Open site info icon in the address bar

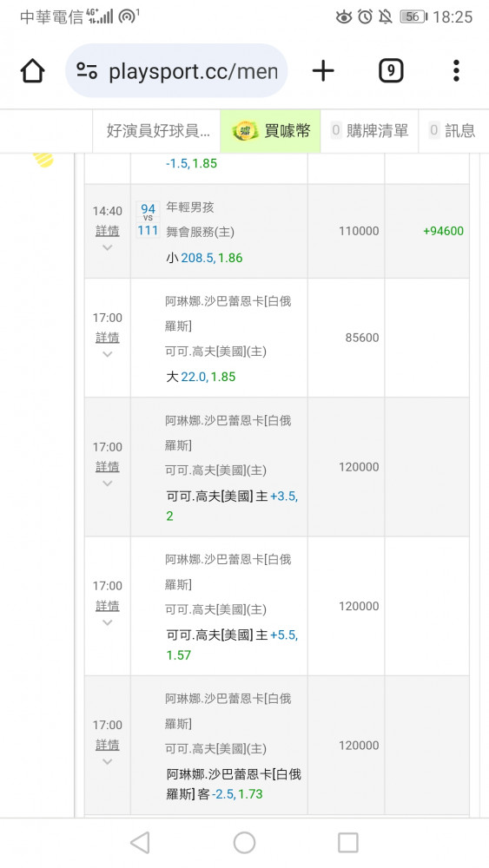tap(87, 71)
